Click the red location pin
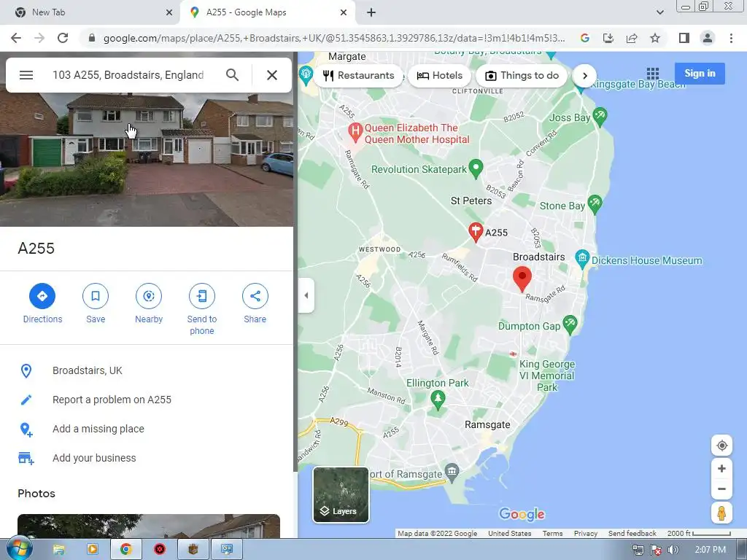747x560 pixels. (522, 279)
